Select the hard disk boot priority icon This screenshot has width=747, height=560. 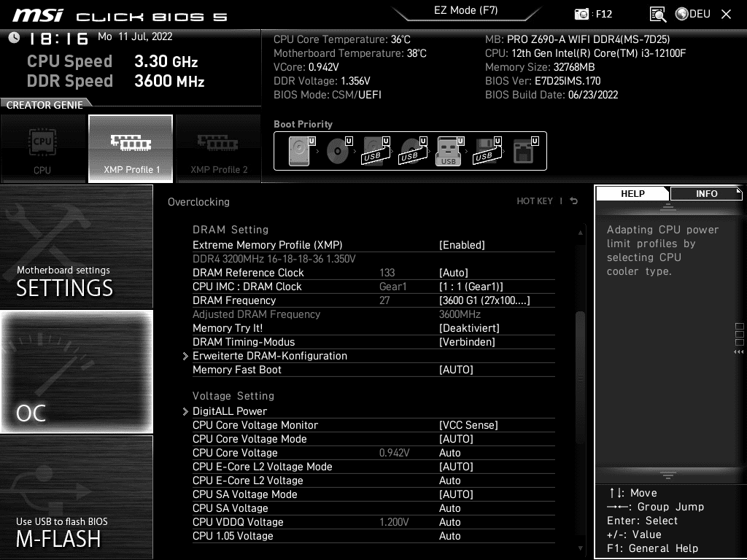[302, 150]
